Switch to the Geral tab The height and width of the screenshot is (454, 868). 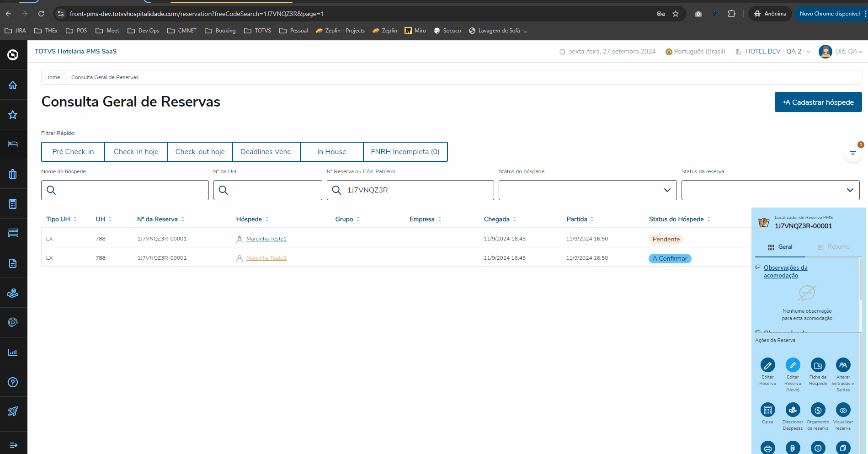[780, 247]
